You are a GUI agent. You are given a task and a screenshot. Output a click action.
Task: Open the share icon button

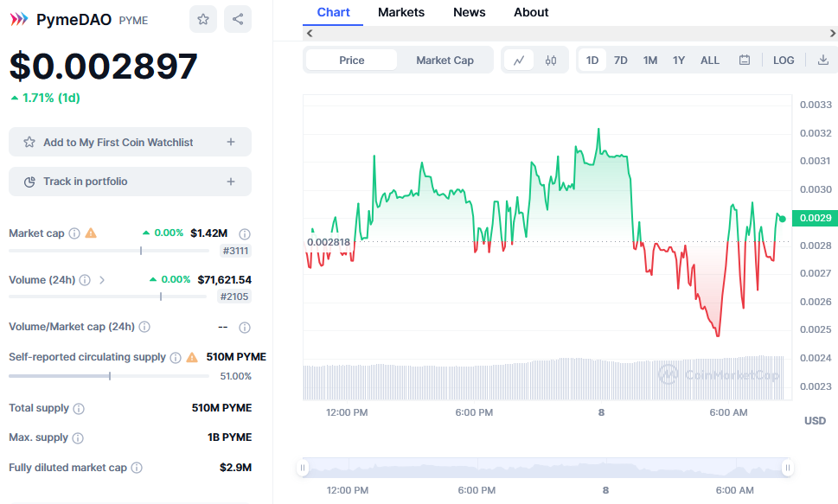click(238, 19)
